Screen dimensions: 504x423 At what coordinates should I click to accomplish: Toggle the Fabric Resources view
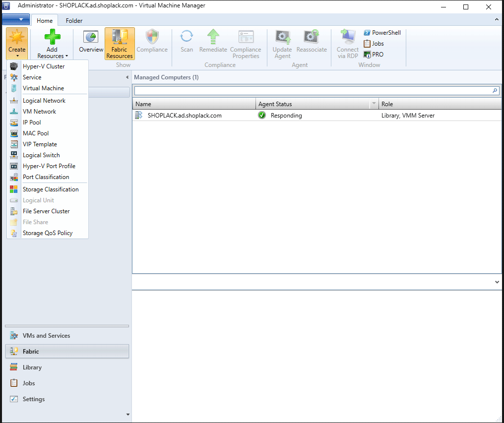tap(120, 44)
